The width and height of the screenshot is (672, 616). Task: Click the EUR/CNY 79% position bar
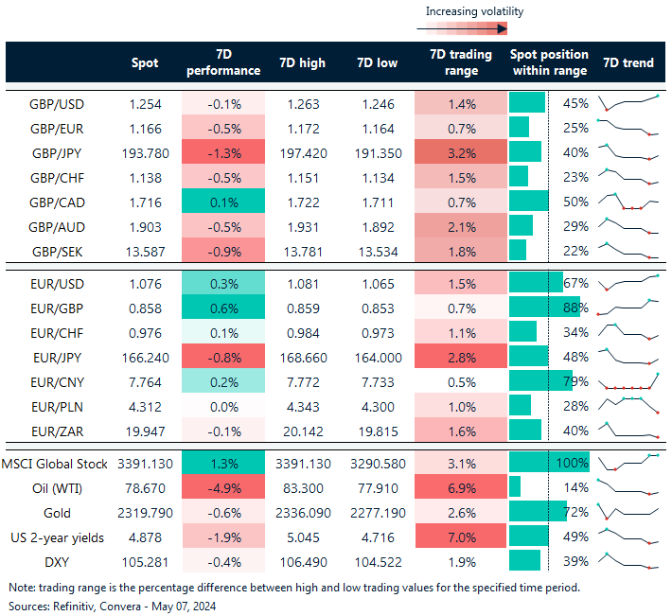pos(540,380)
